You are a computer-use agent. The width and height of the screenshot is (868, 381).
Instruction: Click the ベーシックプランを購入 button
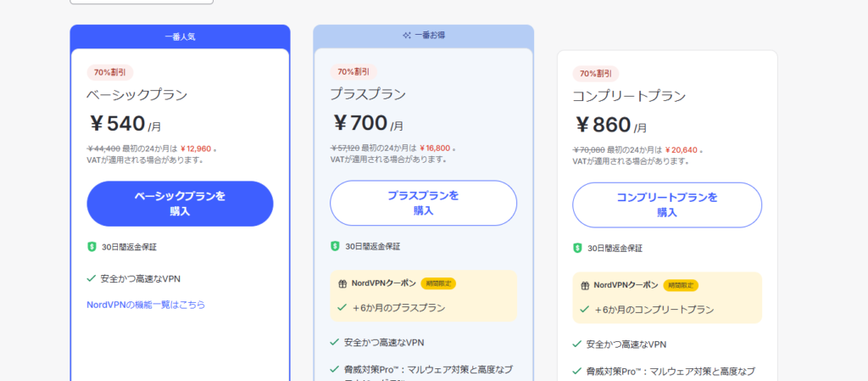pos(180,204)
